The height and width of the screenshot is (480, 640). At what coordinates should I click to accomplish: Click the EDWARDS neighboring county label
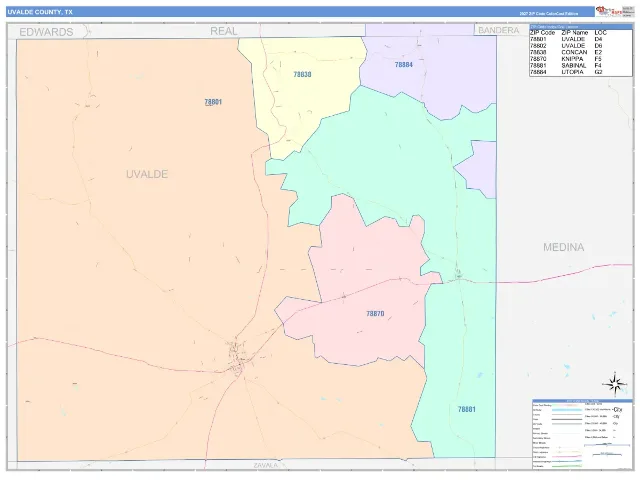(x=46, y=32)
